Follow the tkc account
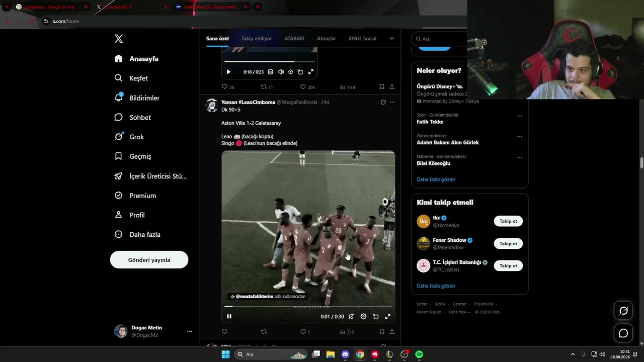The image size is (644, 362). (508, 221)
